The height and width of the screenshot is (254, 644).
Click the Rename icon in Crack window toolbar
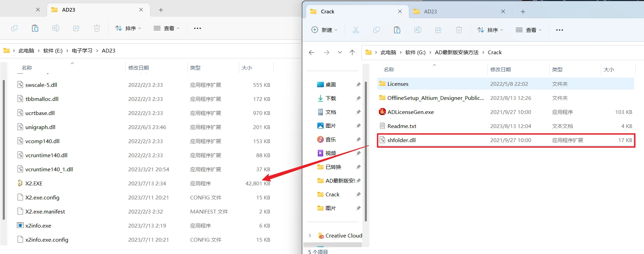(x=417, y=30)
